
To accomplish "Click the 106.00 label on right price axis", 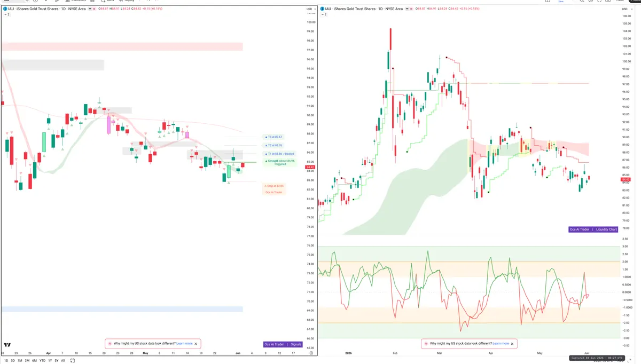I will (627, 15).
